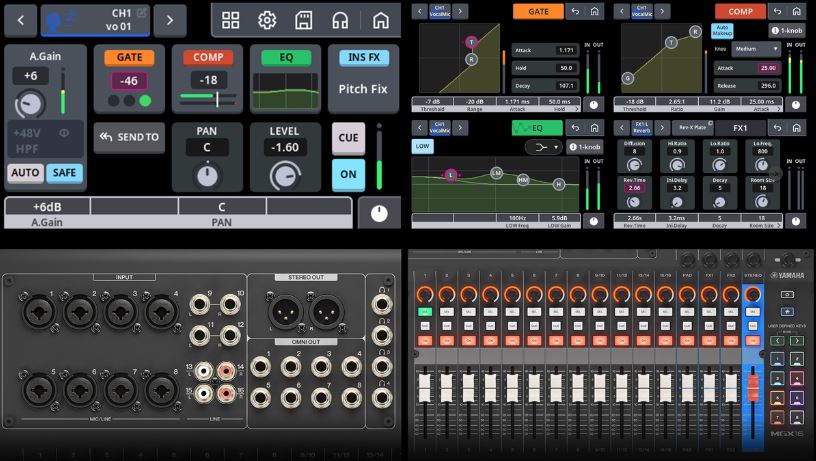
Task: Toggle the CUE button
Action: click(348, 138)
